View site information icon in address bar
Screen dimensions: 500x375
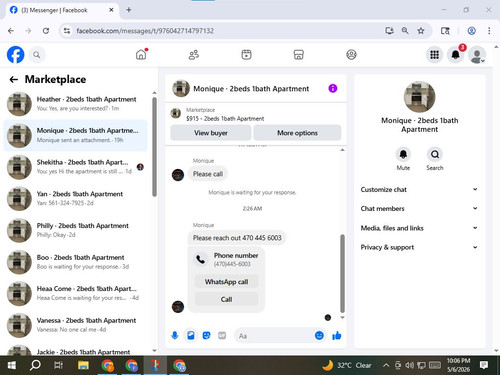(67, 31)
